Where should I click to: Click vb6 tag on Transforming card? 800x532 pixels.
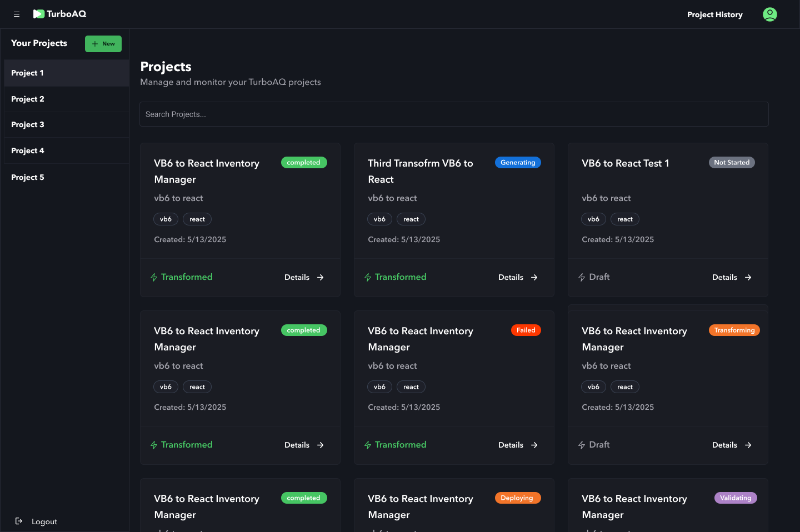click(593, 387)
